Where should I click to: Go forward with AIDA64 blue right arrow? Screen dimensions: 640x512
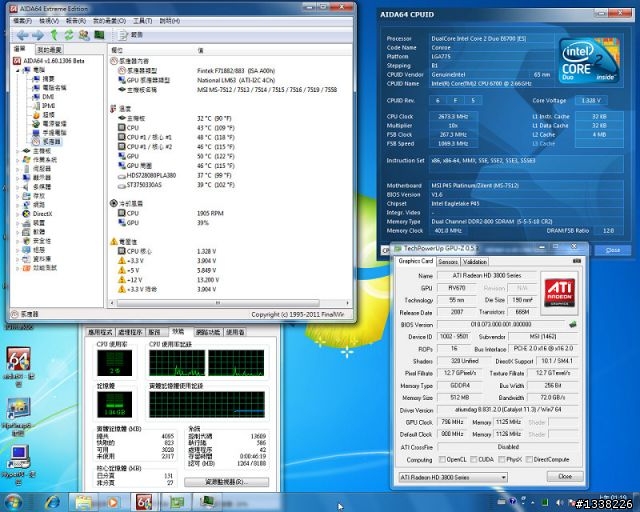[x=38, y=35]
